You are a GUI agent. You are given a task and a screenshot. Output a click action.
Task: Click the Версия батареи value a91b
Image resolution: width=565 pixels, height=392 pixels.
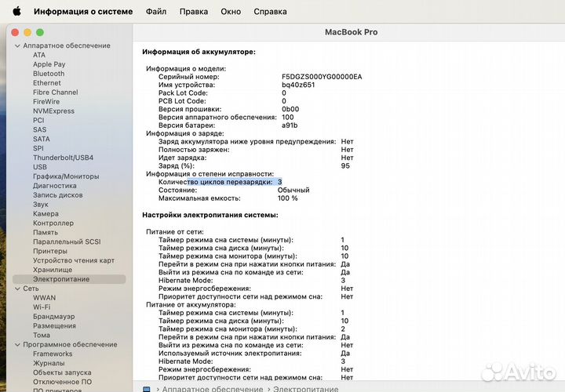(x=290, y=125)
